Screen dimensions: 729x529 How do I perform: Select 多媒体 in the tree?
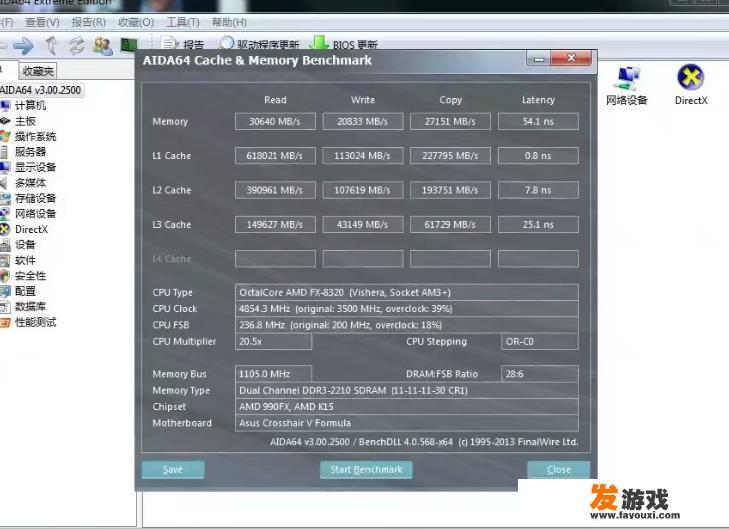tap(30, 183)
